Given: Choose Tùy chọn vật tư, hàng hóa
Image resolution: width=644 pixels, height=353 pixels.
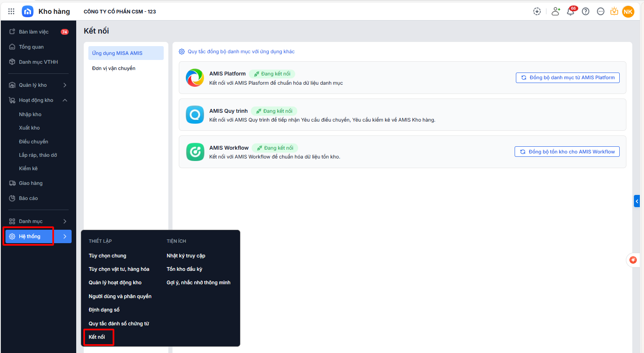Looking at the screenshot, I should pos(119,269).
